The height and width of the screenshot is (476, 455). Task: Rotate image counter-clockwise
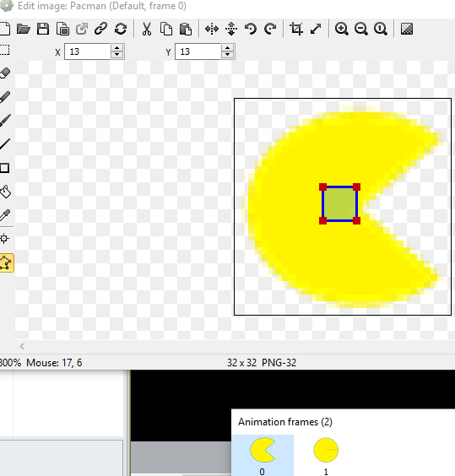[251, 29]
